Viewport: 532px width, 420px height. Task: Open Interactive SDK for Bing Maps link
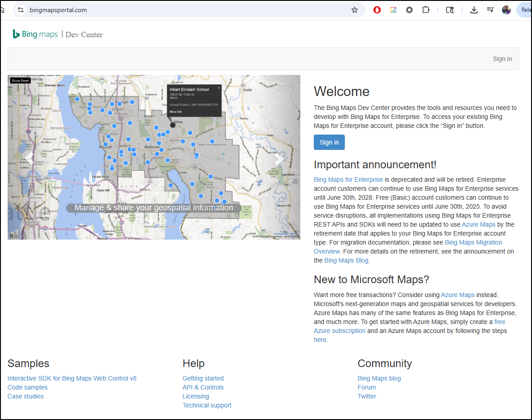click(x=72, y=378)
